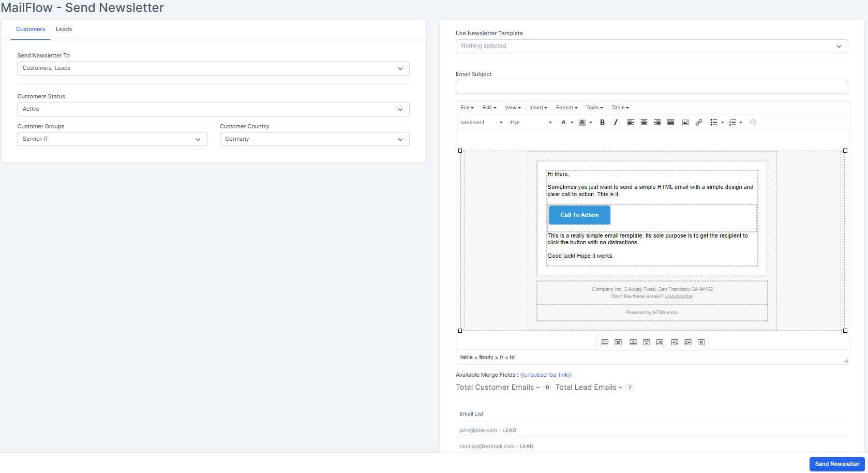Click the delete column icon
This screenshot has height=473, width=868.
pyautogui.click(x=701, y=342)
